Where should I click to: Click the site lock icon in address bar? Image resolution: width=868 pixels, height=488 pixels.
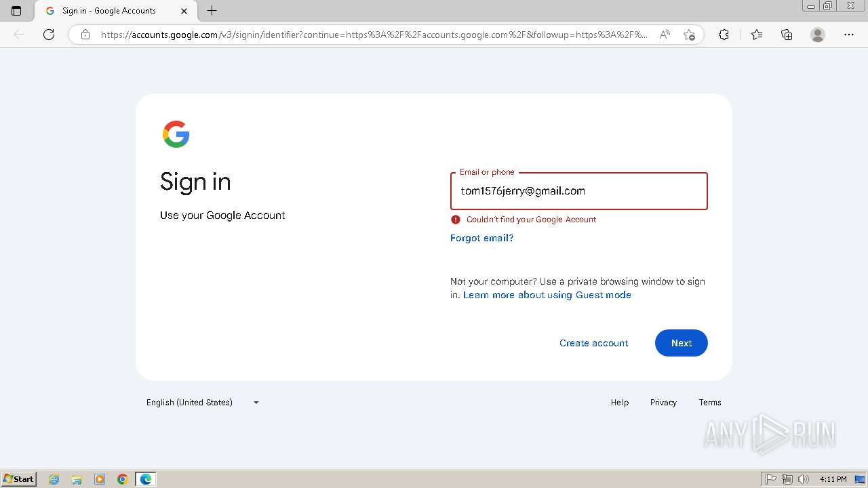(x=85, y=35)
